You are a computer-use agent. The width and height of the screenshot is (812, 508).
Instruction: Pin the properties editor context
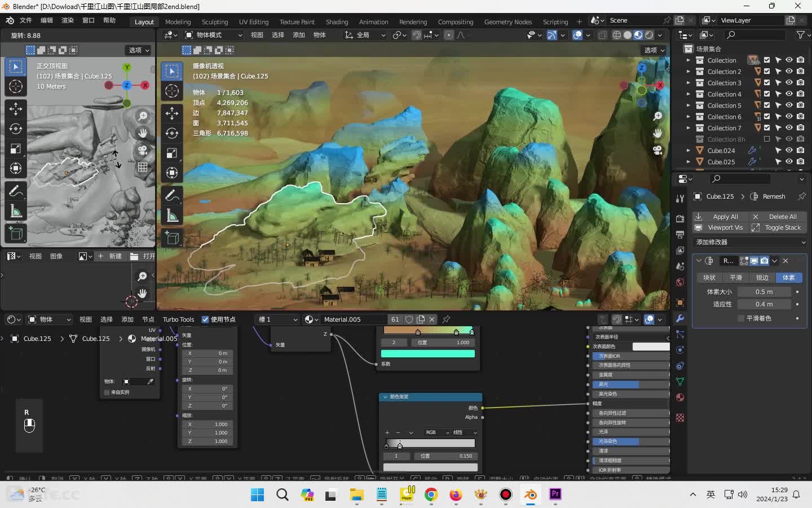802,196
